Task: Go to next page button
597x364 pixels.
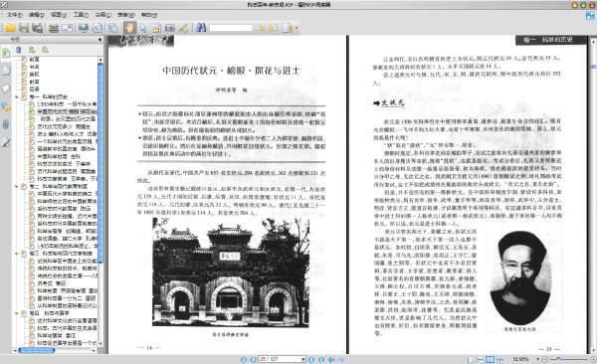Action: 311,359
